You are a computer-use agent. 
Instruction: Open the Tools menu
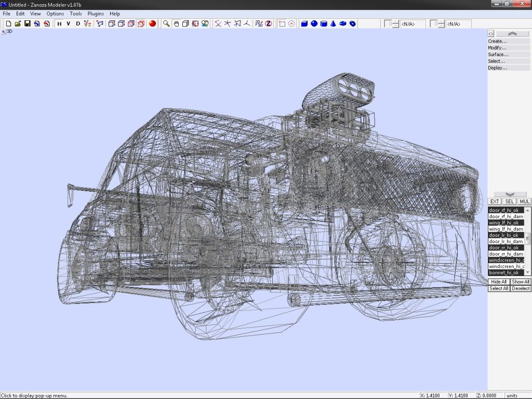[76, 14]
